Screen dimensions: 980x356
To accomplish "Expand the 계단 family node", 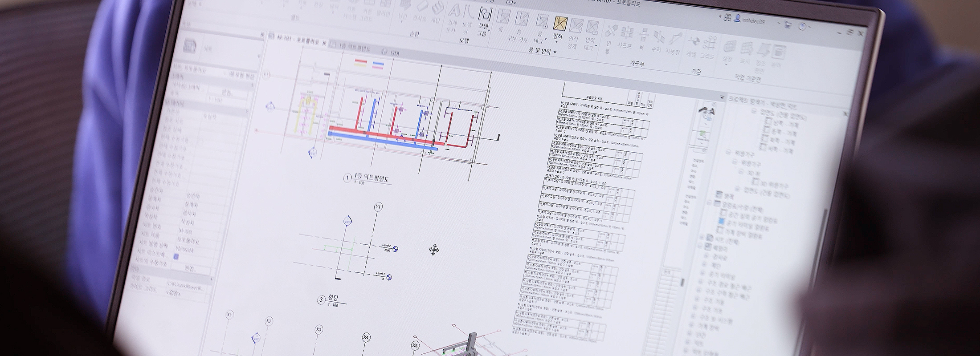I will 704,264.
